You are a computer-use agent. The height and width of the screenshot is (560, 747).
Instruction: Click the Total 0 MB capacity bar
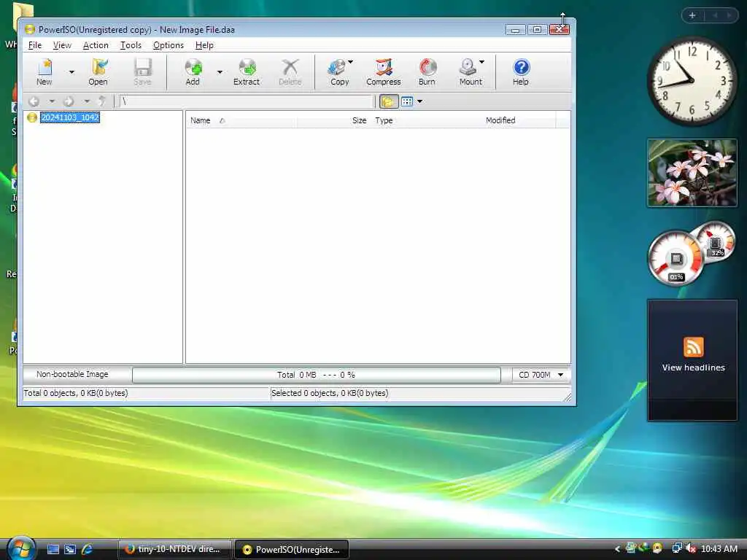(x=317, y=375)
